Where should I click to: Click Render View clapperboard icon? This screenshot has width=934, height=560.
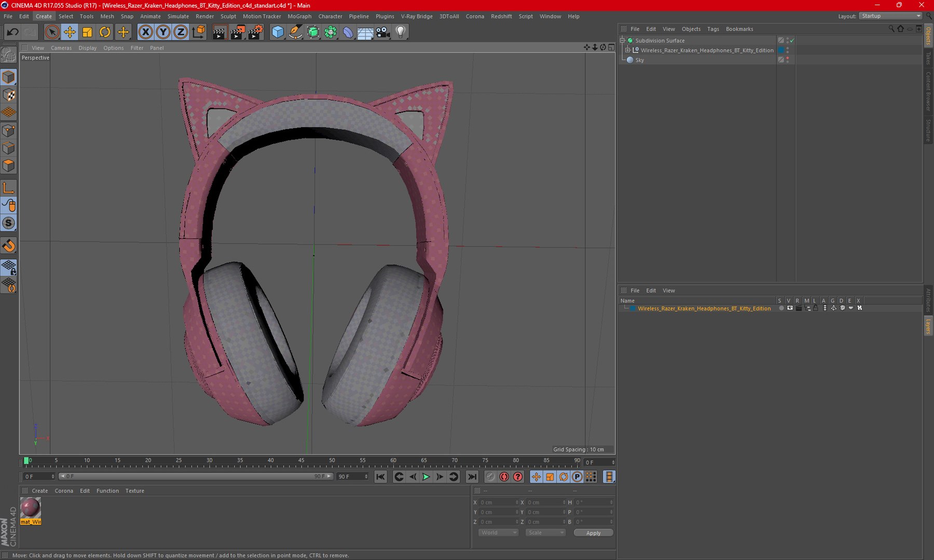219,32
